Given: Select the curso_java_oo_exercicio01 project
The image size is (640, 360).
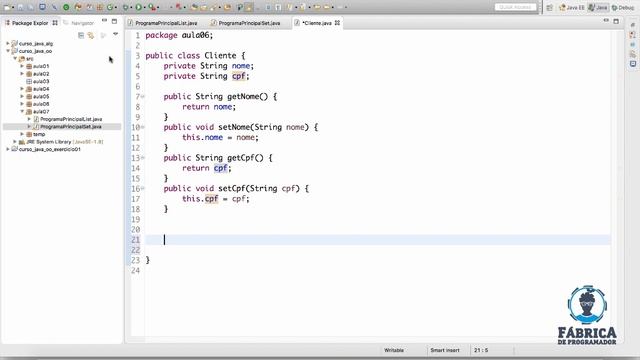Looking at the screenshot, I should pos(46,149).
